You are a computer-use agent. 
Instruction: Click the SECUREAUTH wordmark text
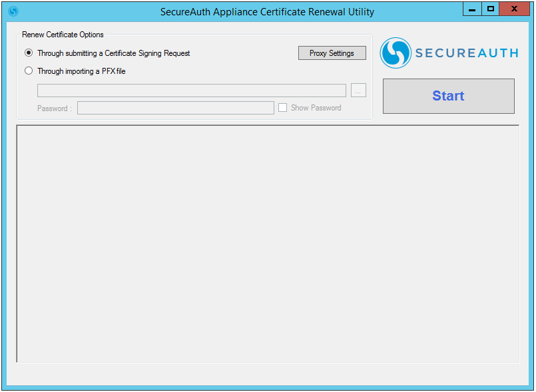point(466,53)
